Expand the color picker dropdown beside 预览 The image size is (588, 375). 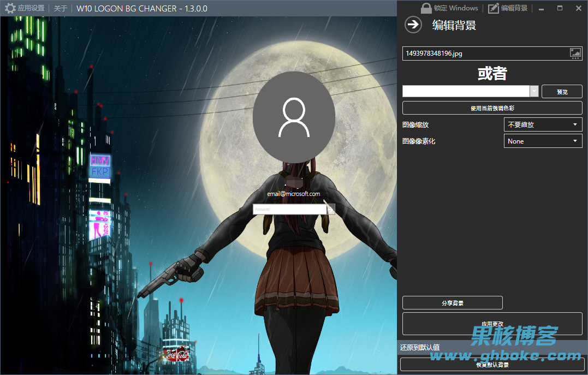click(534, 92)
